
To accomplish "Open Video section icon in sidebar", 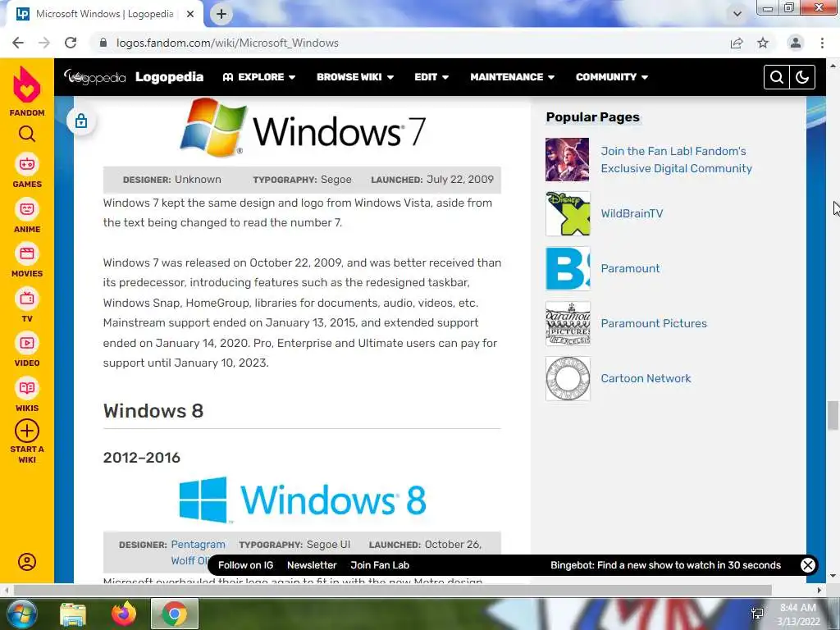I will [x=27, y=343].
